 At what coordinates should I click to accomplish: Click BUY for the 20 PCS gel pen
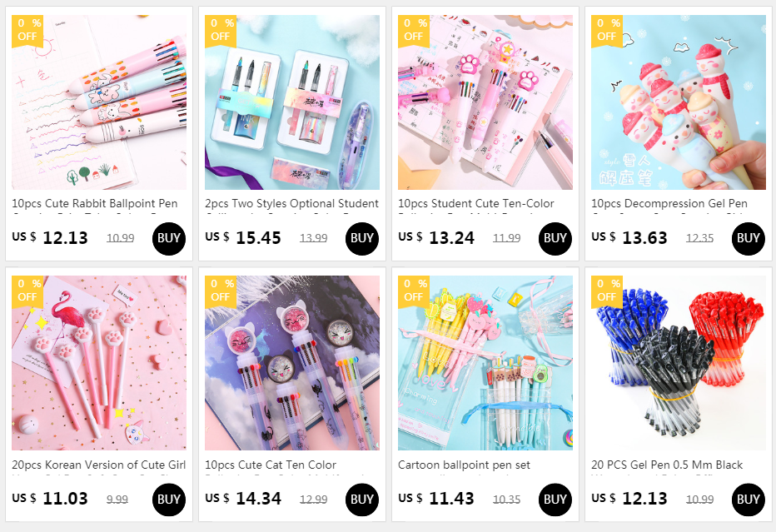click(x=748, y=500)
